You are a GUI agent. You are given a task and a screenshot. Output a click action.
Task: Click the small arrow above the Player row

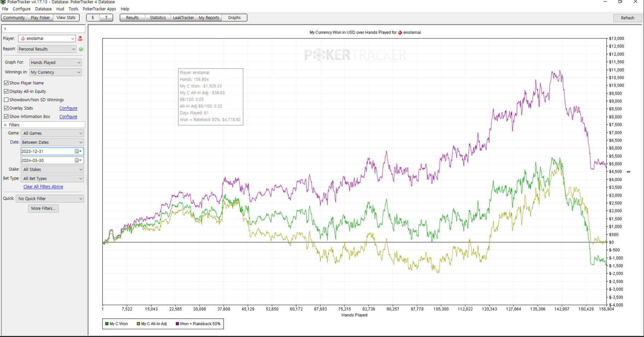(5, 29)
